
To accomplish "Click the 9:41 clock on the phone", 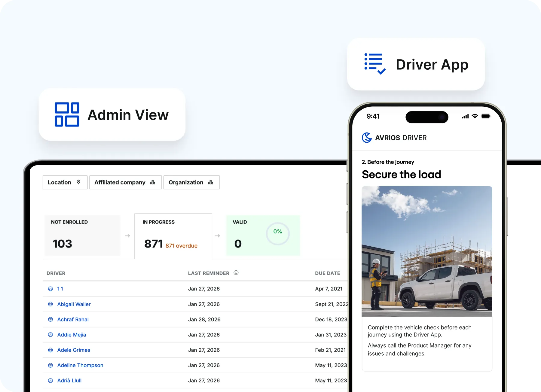I will point(373,116).
